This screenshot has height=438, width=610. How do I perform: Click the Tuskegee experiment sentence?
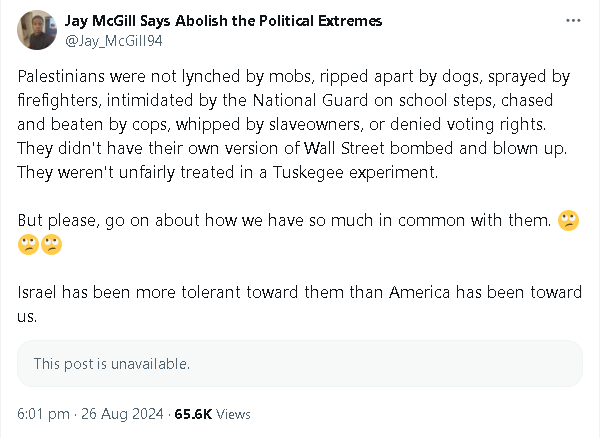click(x=228, y=173)
